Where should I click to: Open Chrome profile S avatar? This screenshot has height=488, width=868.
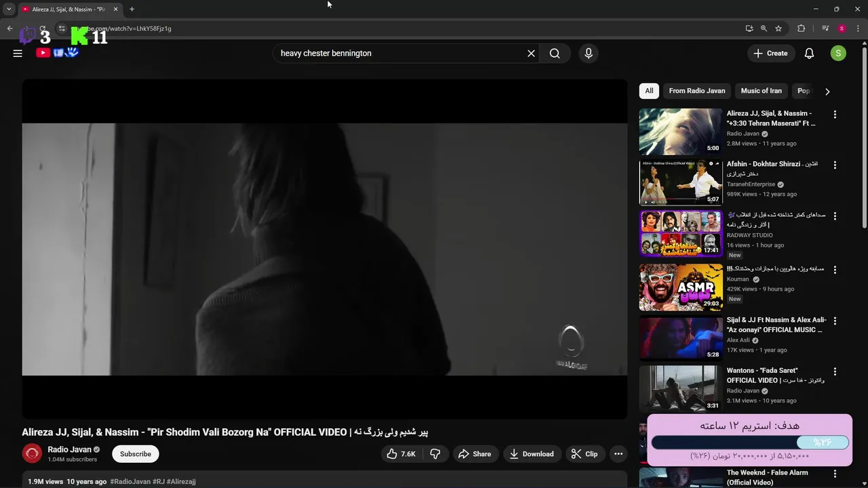click(842, 28)
